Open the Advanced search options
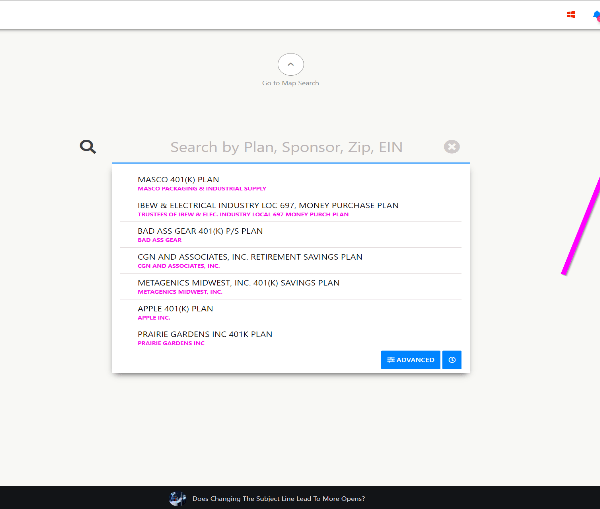This screenshot has width=600, height=509. [x=410, y=360]
